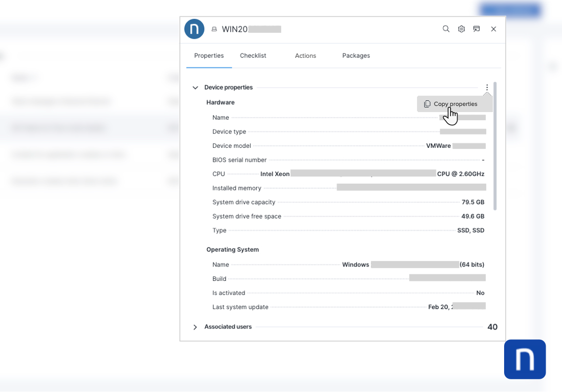Image resolution: width=562 pixels, height=392 pixels.
Task: Click the associated users count of 40
Action: pos(492,326)
